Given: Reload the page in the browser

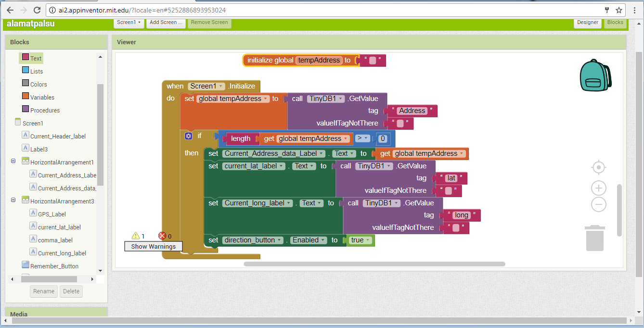Looking at the screenshot, I should (37, 10).
